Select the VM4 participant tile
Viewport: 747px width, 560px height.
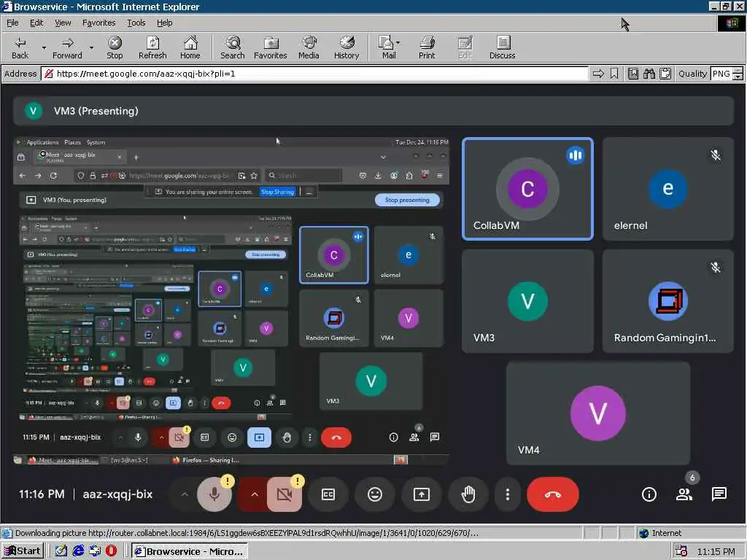click(598, 413)
